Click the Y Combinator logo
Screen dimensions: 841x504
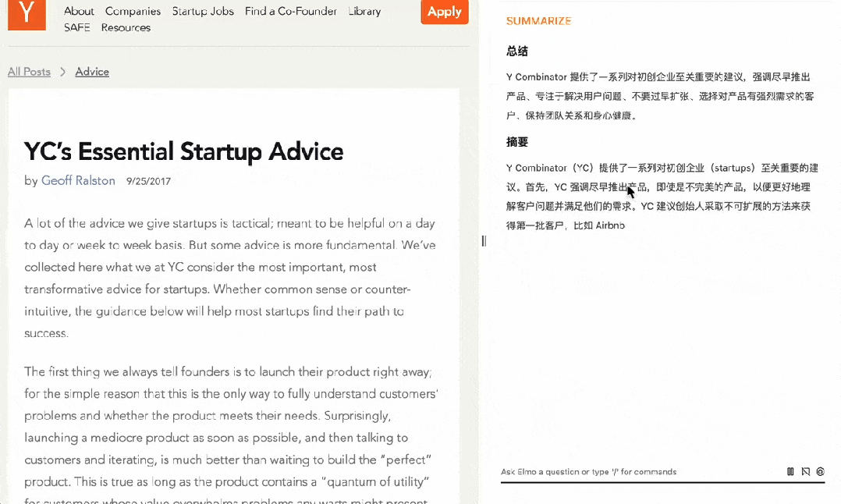pyautogui.click(x=27, y=14)
